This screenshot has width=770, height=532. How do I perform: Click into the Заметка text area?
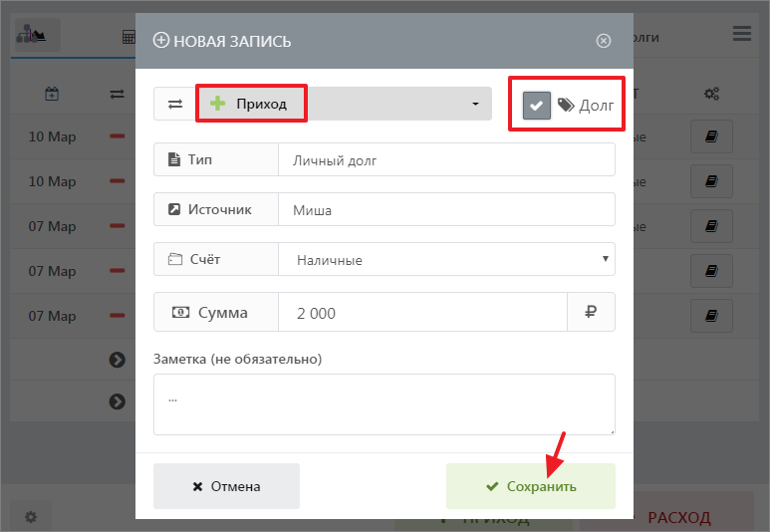[x=384, y=403]
